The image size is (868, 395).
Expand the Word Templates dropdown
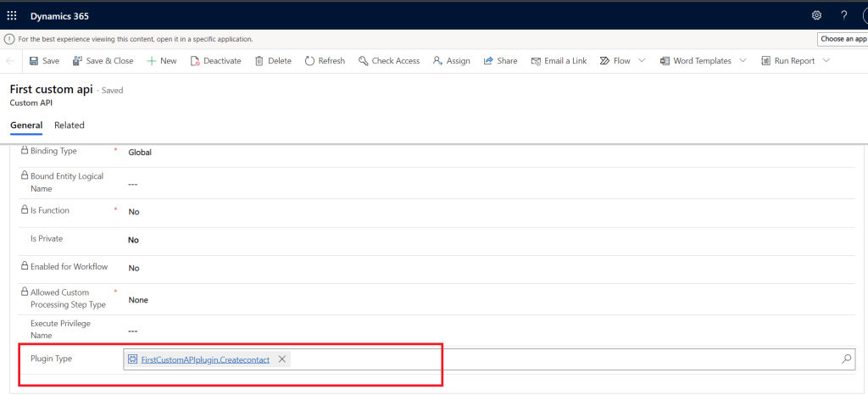tap(743, 61)
